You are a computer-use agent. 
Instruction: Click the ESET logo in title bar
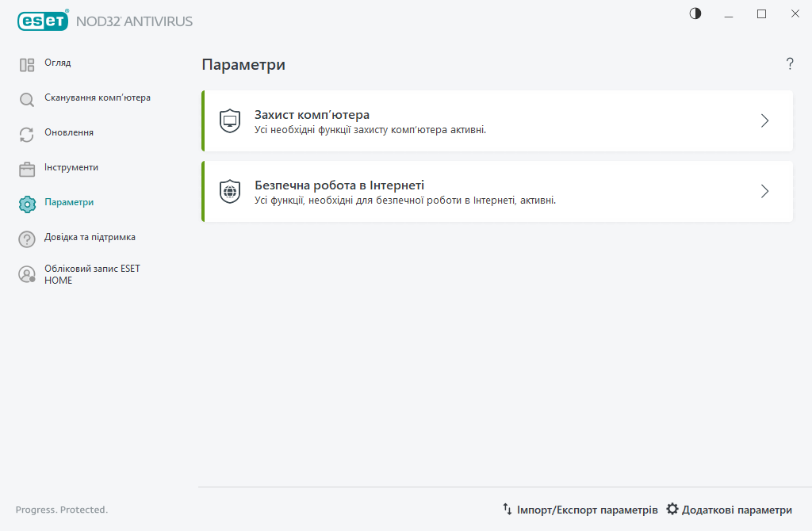(x=43, y=21)
